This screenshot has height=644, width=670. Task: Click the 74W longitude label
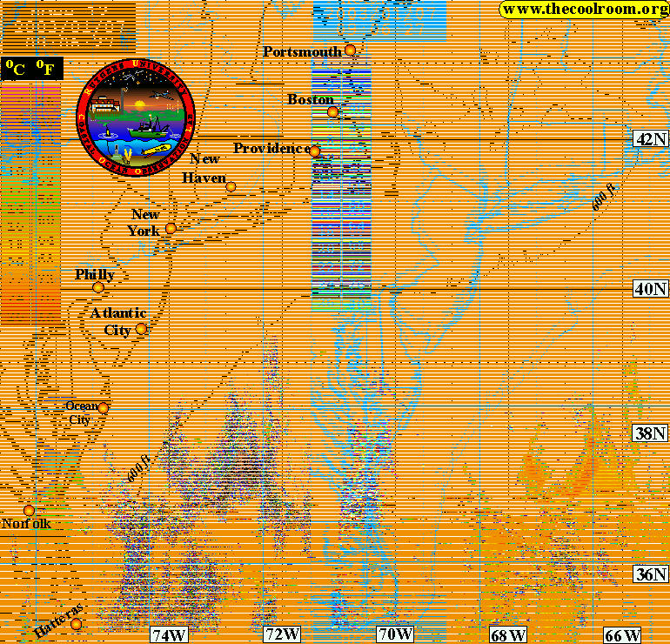pyautogui.click(x=170, y=635)
